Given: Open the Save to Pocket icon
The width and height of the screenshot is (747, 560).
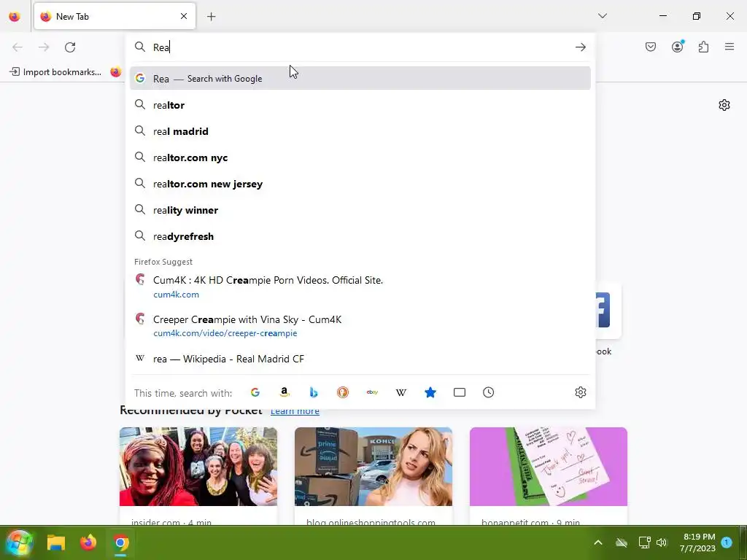Looking at the screenshot, I should [650, 47].
